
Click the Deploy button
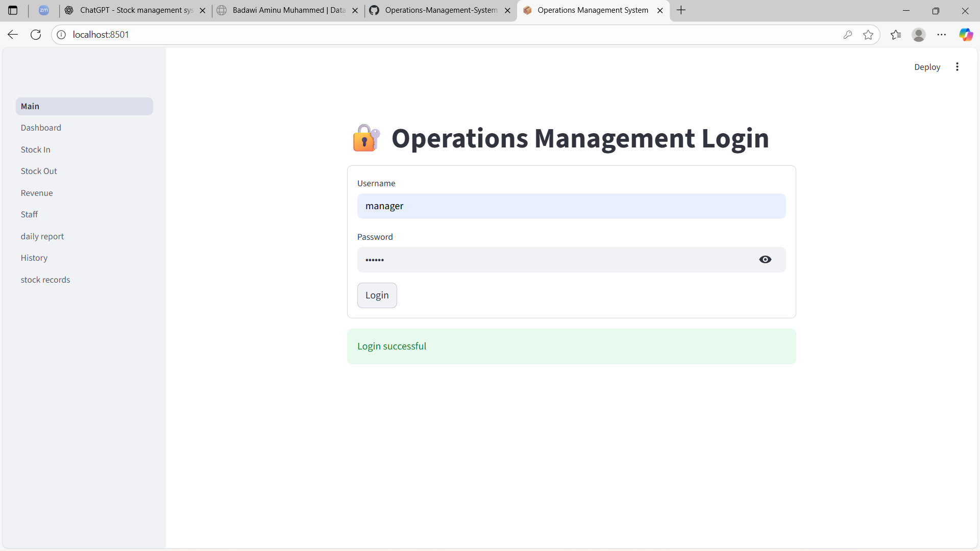(927, 67)
